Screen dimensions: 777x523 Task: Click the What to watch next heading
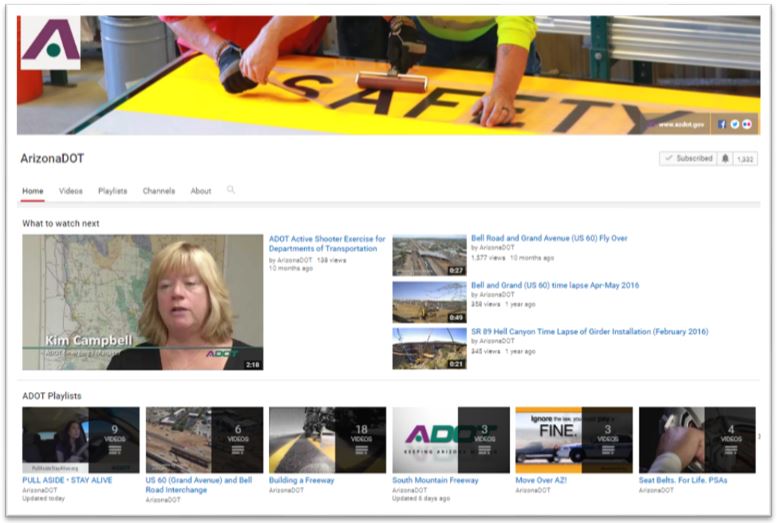click(60, 224)
